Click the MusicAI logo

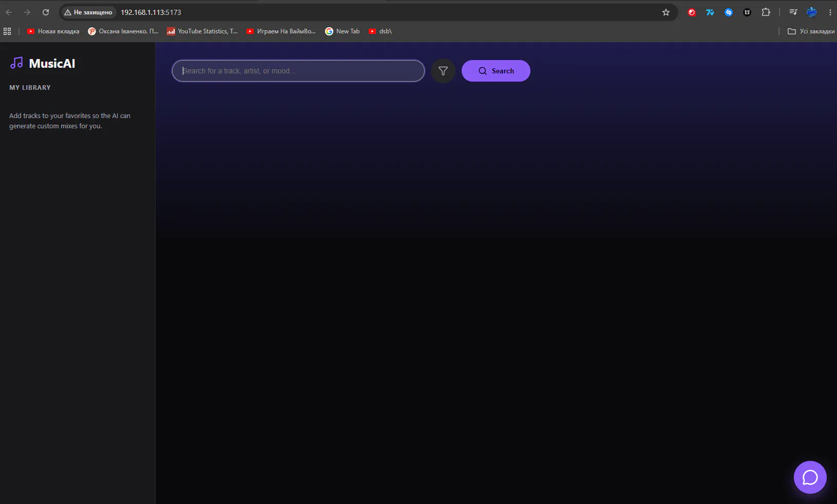(x=43, y=63)
